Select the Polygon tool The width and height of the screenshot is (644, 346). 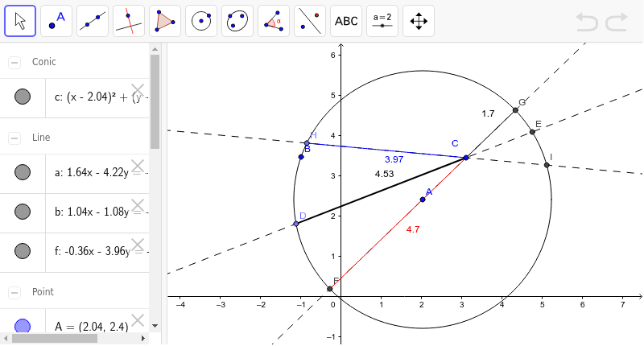pos(165,21)
